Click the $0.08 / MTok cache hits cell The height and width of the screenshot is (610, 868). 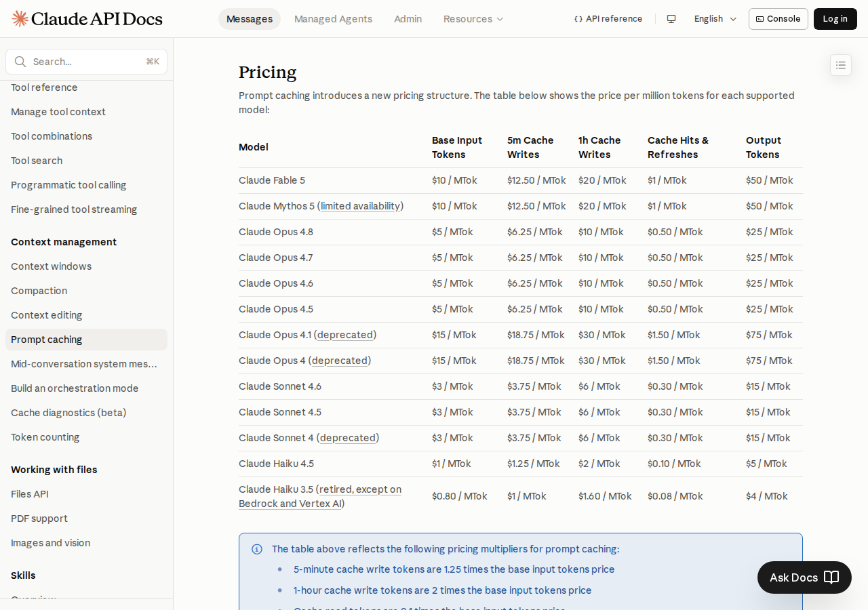pos(675,496)
